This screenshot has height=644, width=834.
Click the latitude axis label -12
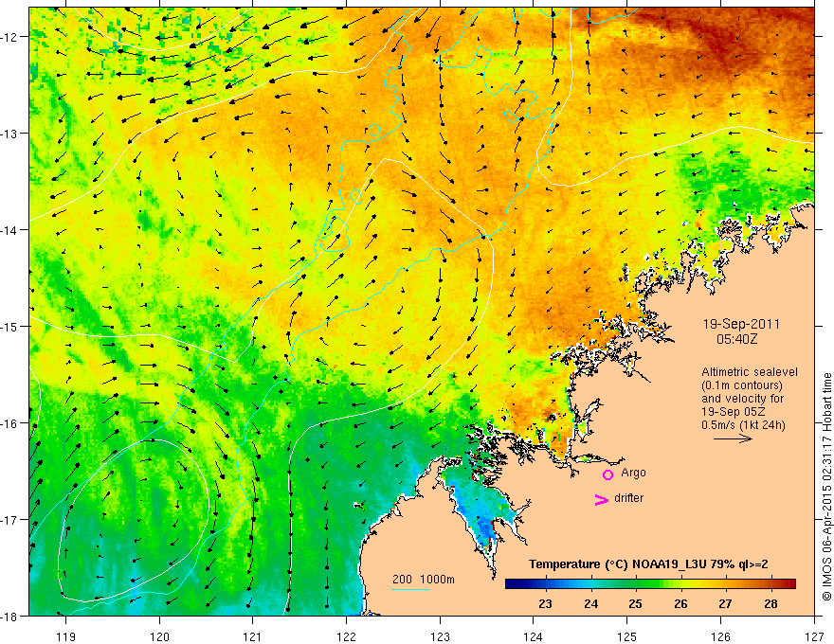[9, 37]
